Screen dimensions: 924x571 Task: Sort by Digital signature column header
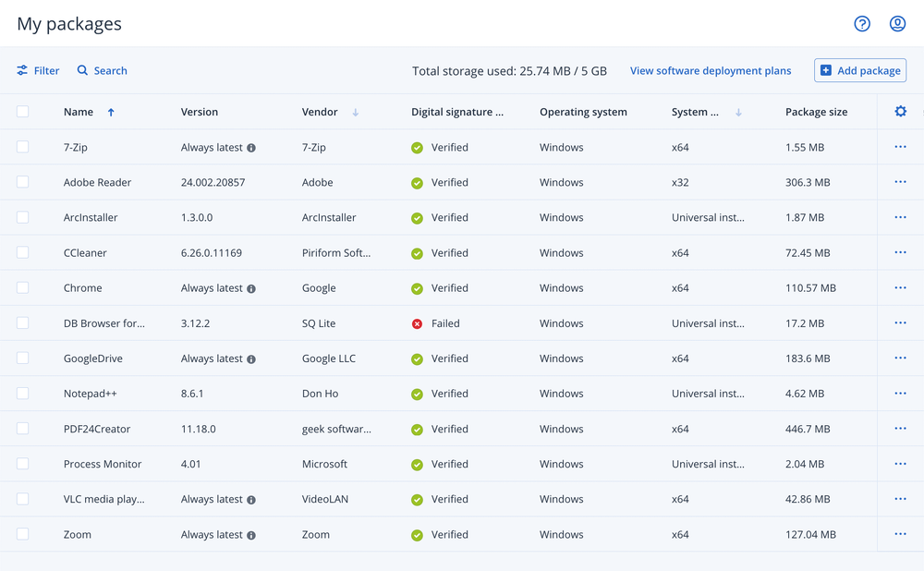457,112
